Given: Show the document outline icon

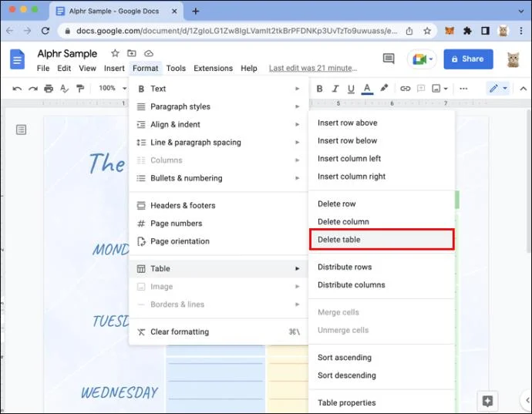Looking at the screenshot, I should click(21, 130).
